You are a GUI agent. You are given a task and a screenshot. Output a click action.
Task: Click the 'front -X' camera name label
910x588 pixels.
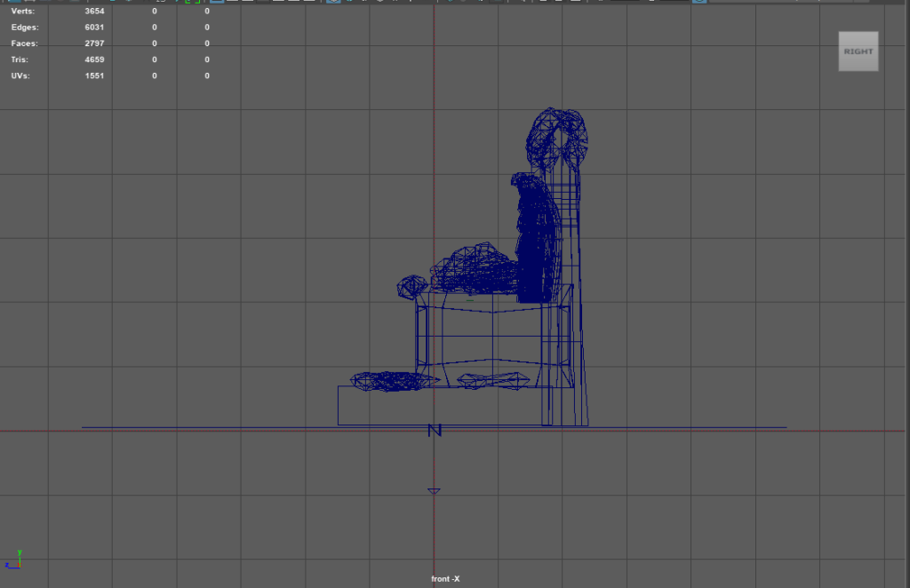pos(445,579)
